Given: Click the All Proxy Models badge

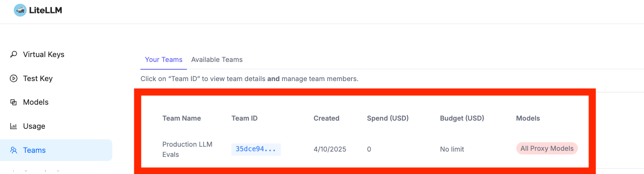Looking at the screenshot, I should click(546, 149).
